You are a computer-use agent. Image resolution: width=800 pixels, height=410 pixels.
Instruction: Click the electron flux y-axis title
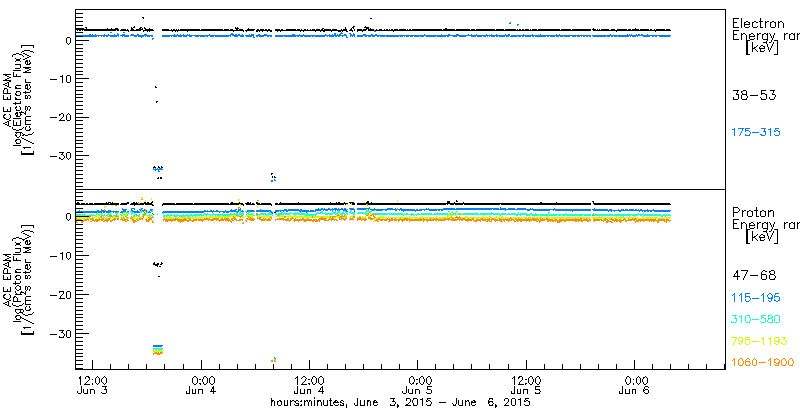tap(17, 99)
